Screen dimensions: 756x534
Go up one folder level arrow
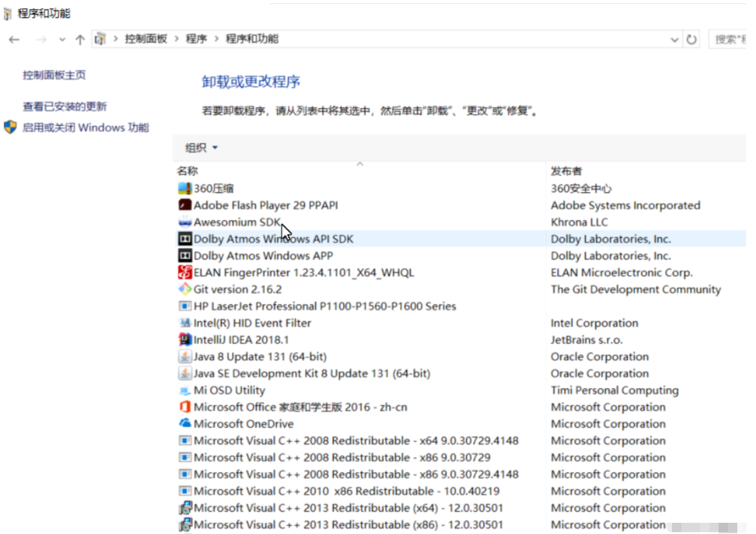(80, 39)
